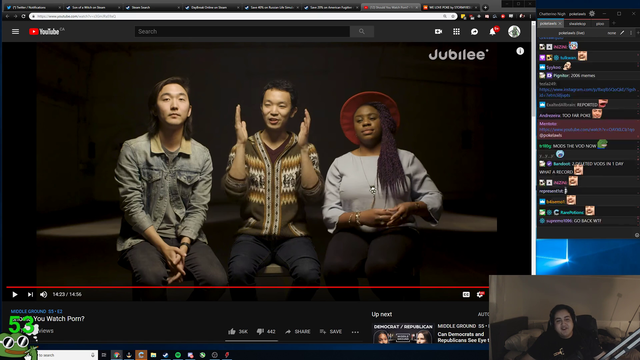Like the video (36K)
Image resolution: width=640 pixels, height=360 pixels.
238,331
